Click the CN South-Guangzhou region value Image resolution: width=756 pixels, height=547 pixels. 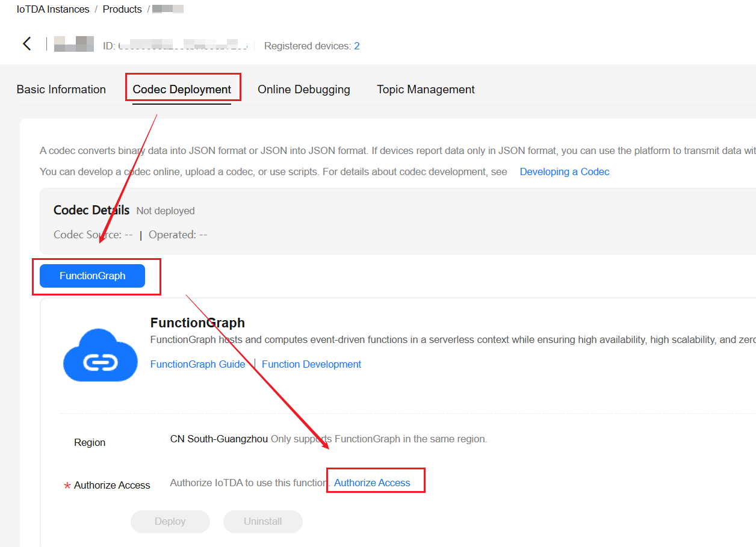(x=219, y=439)
